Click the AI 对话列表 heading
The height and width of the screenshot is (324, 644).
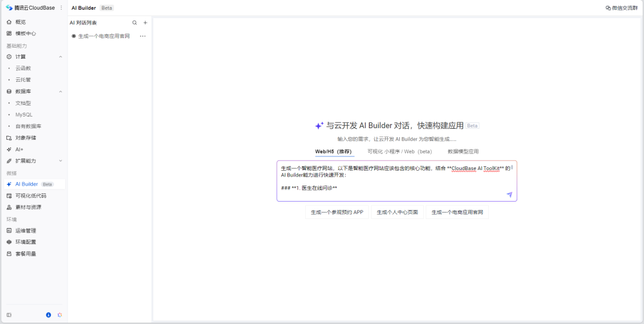point(83,23)
